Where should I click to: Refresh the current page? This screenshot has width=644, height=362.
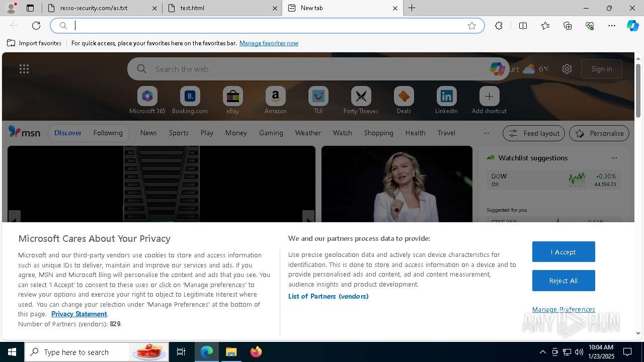(x=36, y=26)
